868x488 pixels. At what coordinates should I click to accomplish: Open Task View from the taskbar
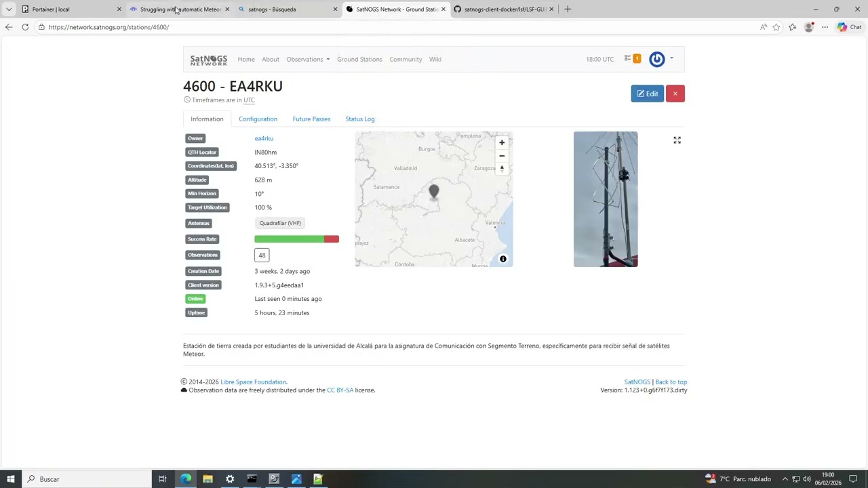[163, 479]
